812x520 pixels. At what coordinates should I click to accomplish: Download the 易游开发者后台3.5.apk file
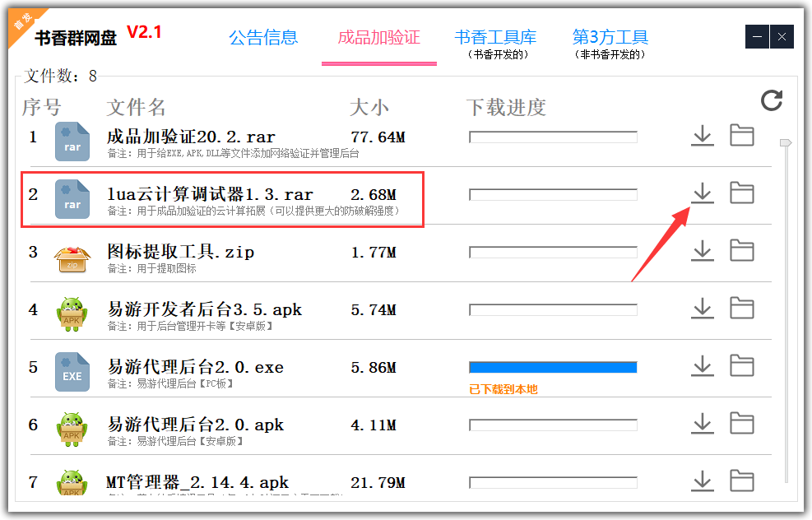[702, 309]
